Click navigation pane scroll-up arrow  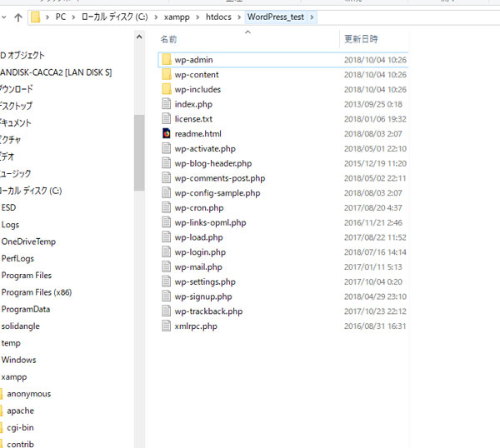[x=139, y=37]
